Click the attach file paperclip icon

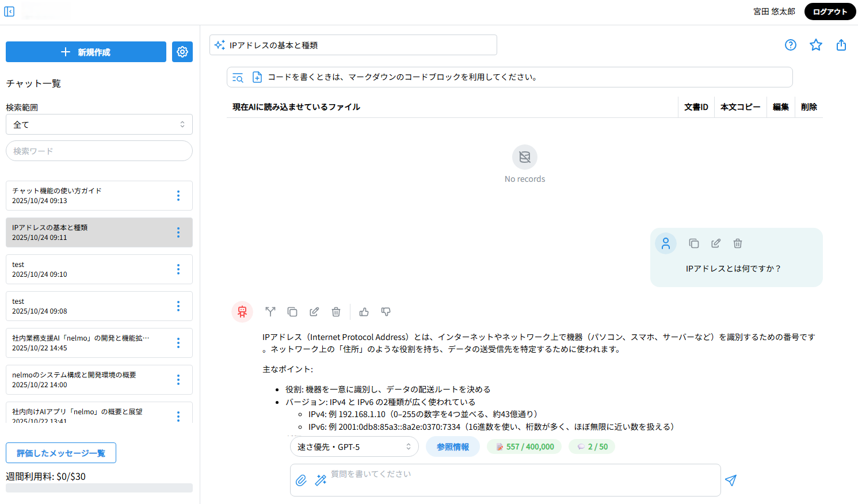pyautogui.click(x=301, y=480)
